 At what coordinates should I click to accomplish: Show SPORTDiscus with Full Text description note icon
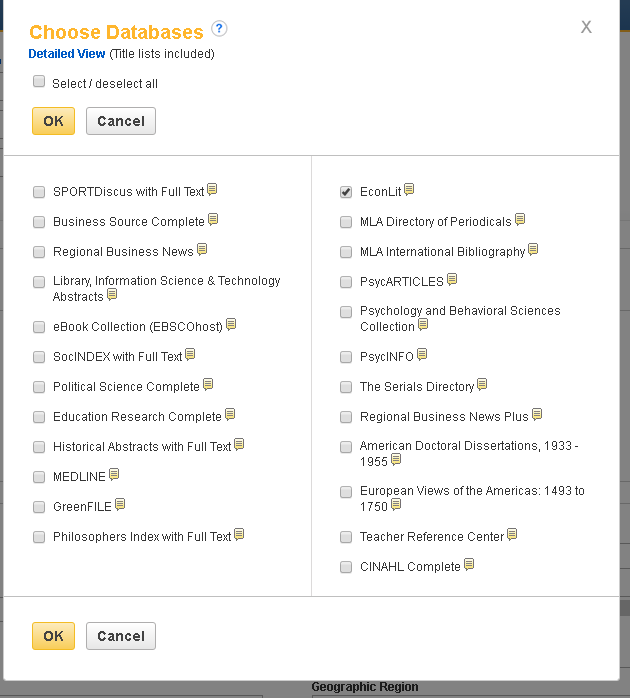[x=212, y=189]
